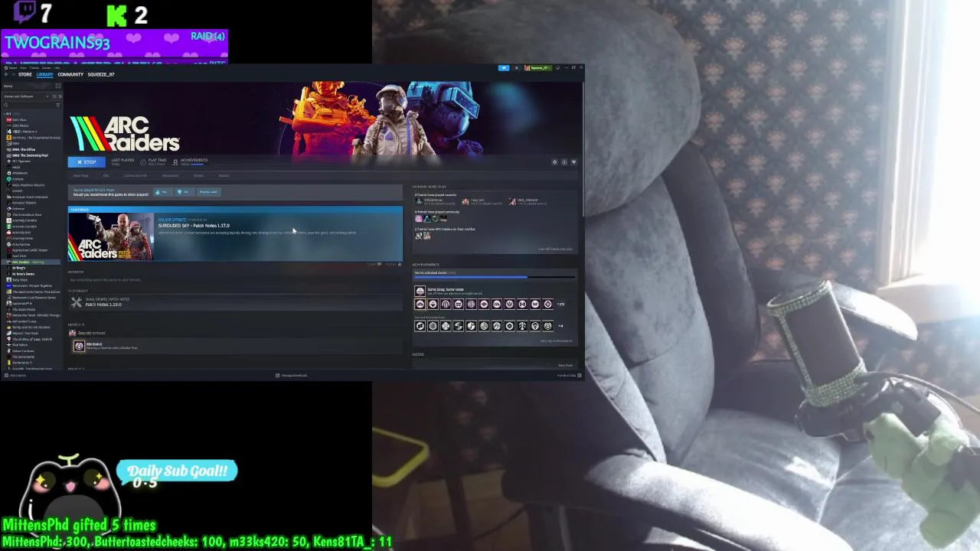The height and width of the screenshot is (551, 980).
Task: Open the Community Hub sub-tab
Action: point(136,175)
